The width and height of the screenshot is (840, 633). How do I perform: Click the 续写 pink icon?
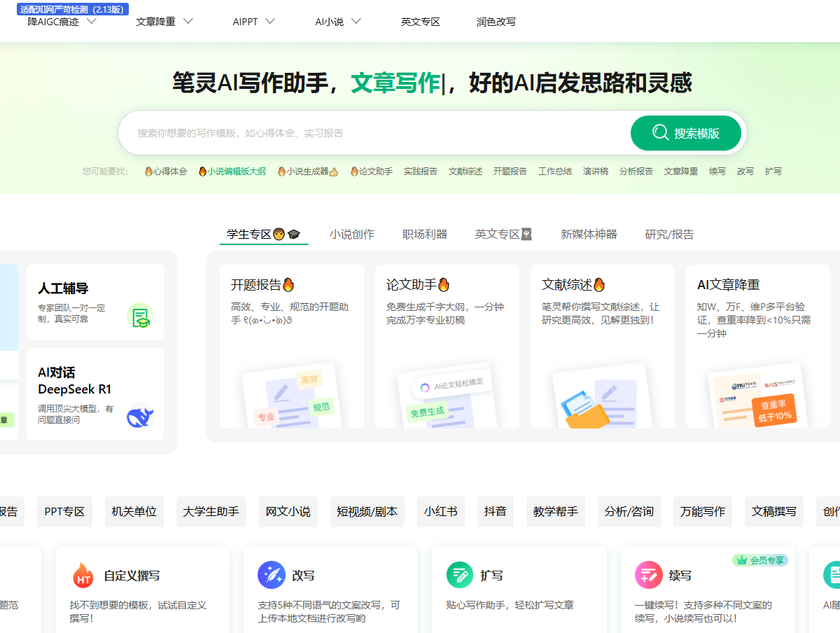point(648,575)
